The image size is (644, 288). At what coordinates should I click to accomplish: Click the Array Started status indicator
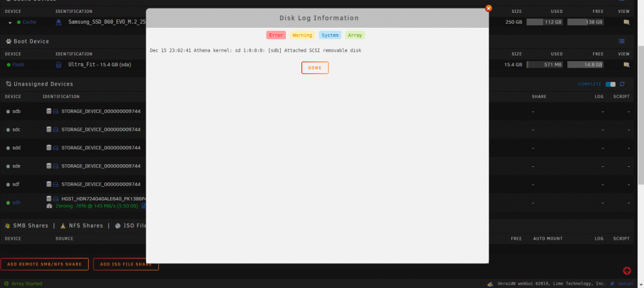23,283
